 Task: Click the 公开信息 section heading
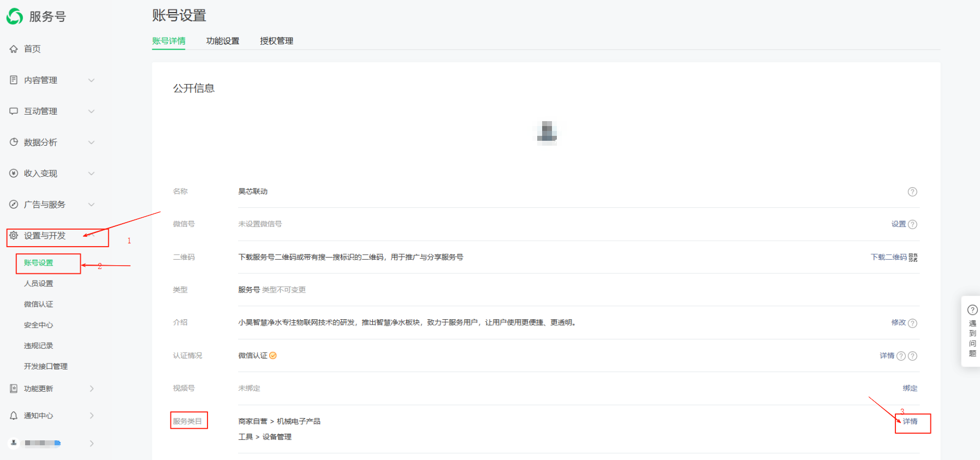194,88
